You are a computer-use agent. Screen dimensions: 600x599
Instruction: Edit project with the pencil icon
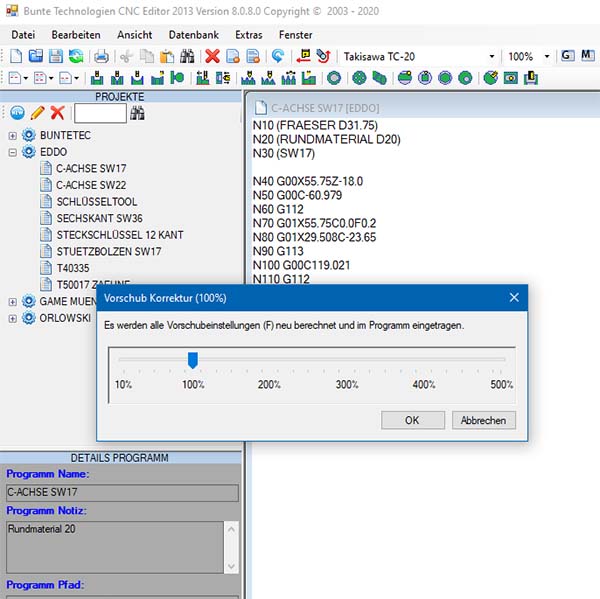pos(38,113)
